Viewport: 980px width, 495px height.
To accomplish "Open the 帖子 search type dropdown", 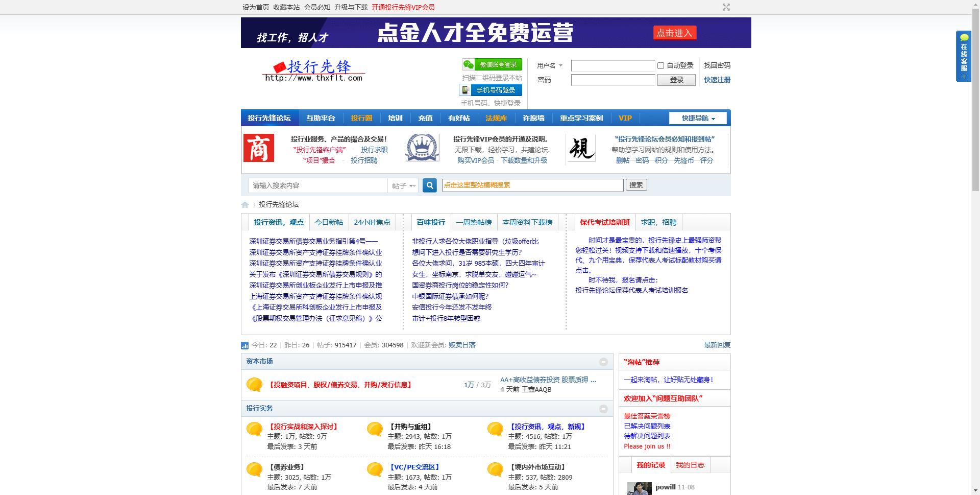I will [x=403, y=185].
